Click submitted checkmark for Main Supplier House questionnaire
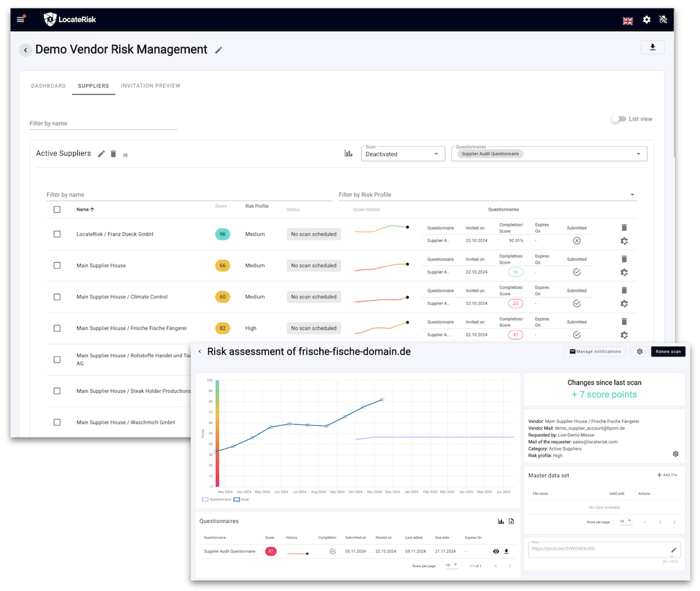Screen dimensions: 700x591 tap(577, 272)
